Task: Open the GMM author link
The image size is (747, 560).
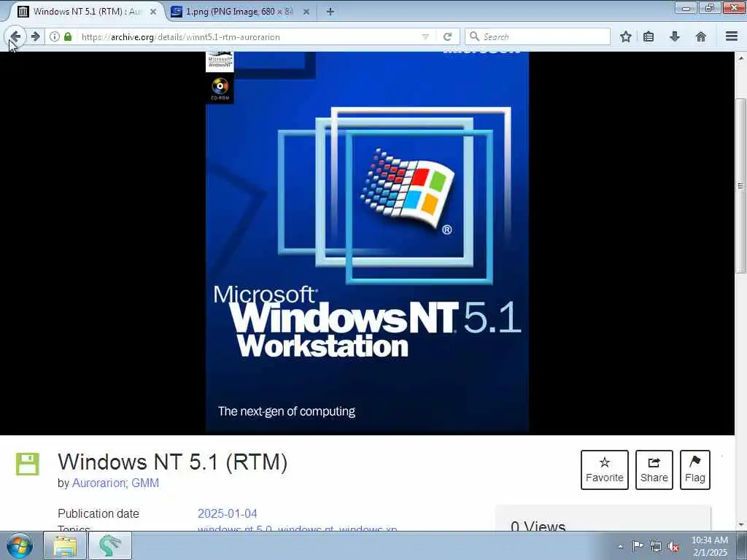Action: tap(145, 483)
